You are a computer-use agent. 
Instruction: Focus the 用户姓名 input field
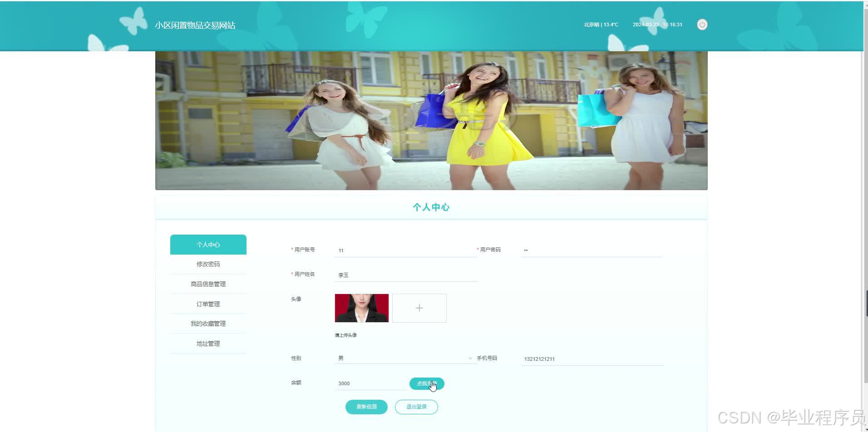(405, 275)
